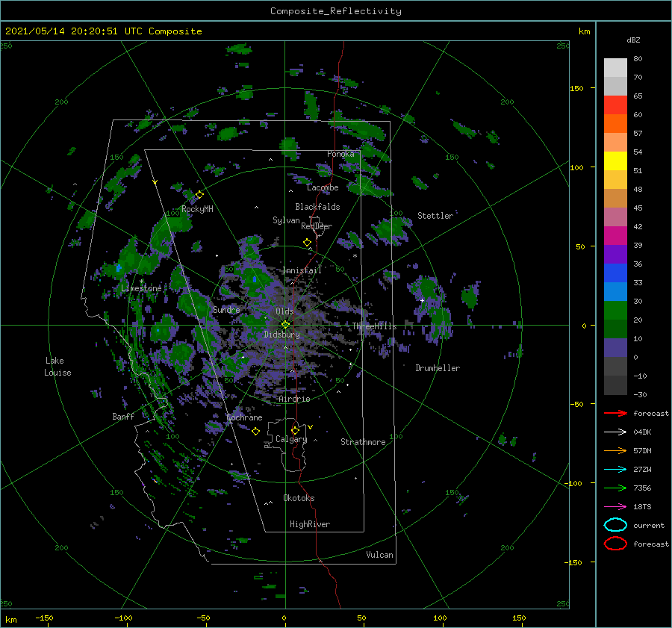This screenshot has height=628, width=672.
Task: Click the red forecast arrow in legend
Action: [615, 413]
